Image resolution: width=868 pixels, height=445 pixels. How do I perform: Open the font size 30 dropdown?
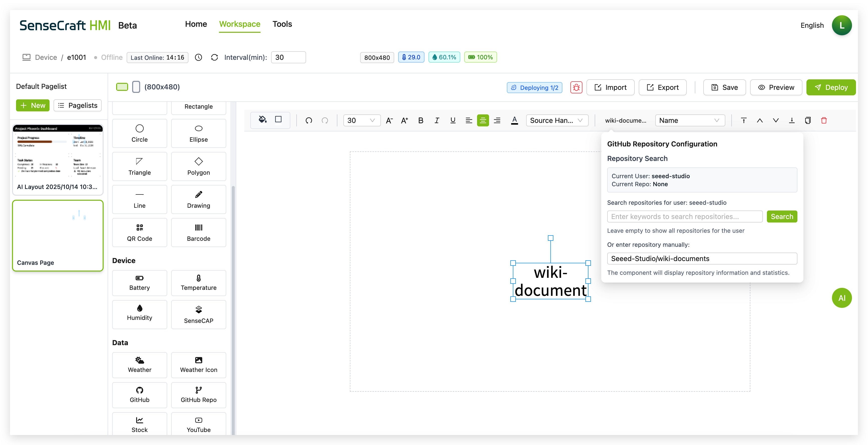pos(361,121)
